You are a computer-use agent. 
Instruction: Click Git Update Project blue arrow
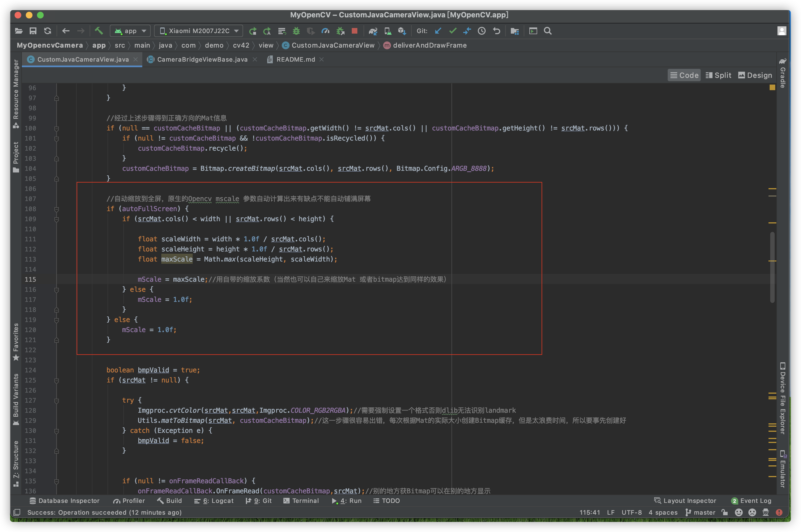click(438, 31)
